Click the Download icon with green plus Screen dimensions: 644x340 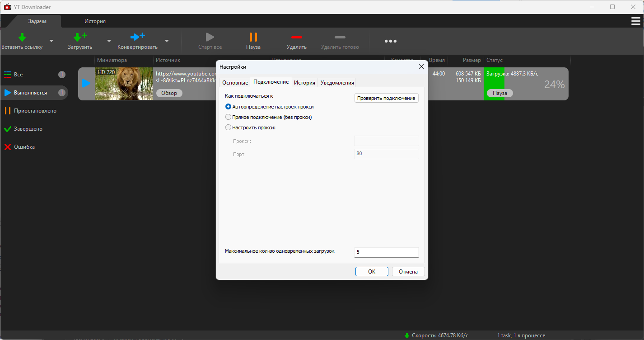coord(80,37)
